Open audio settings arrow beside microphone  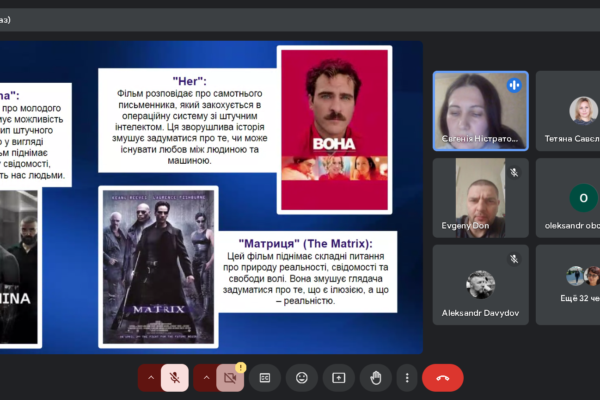pyautogui.click(x=151, y=378)
